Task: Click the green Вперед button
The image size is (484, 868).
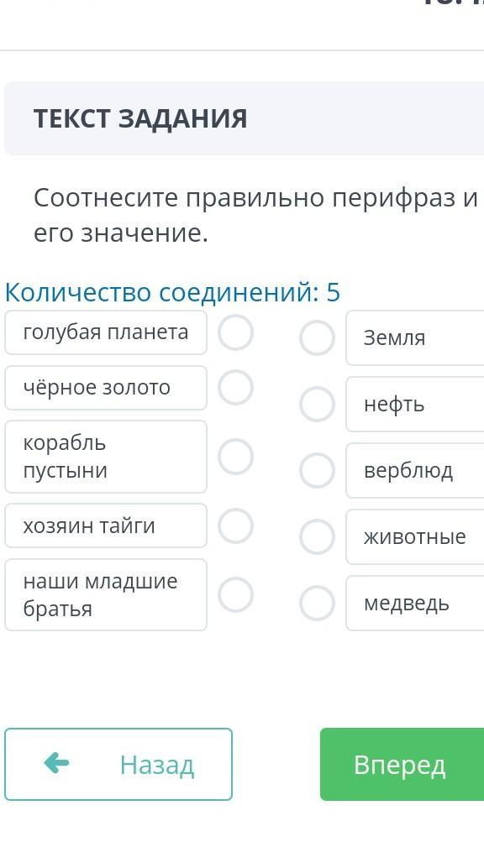Action: point(402,765)
